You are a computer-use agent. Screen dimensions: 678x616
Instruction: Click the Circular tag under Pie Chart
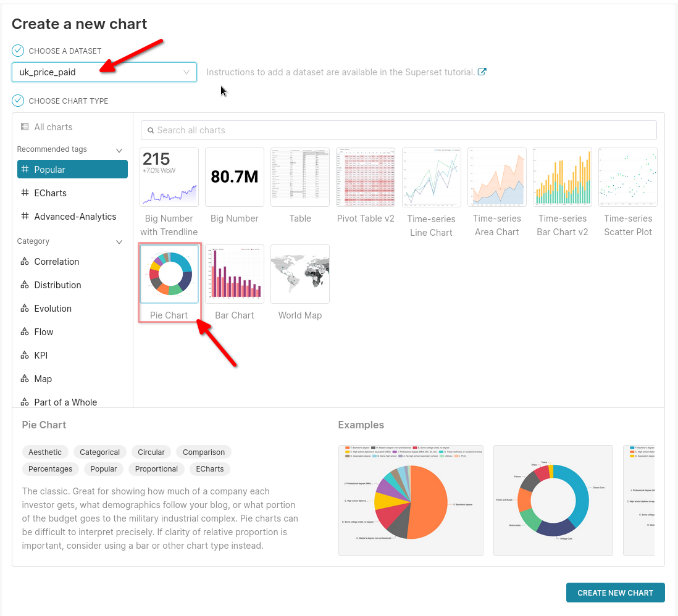point(151,452)
